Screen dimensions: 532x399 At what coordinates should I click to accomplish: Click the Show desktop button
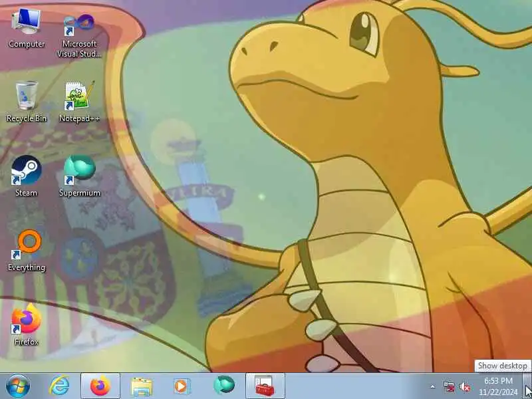527,386
